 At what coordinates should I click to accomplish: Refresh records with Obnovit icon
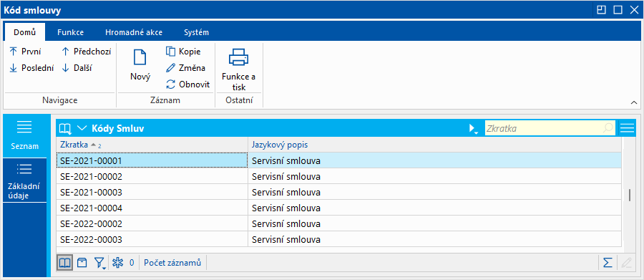(x=170, y=85)
